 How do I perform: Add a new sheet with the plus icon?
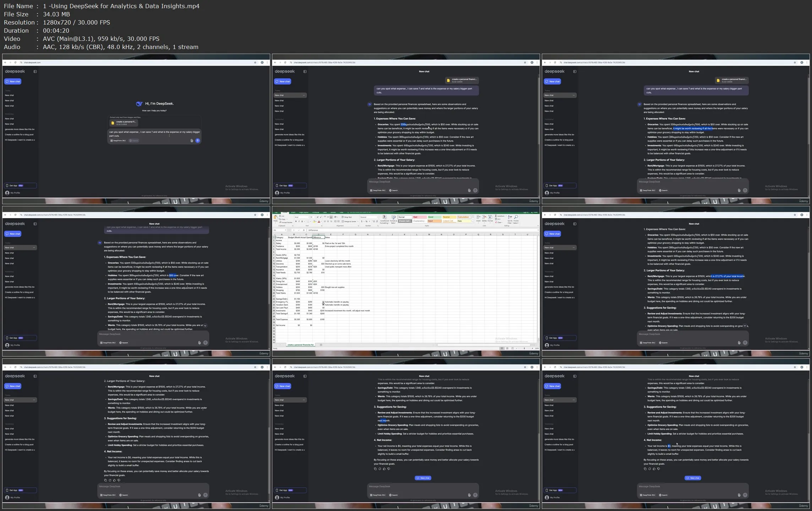(x=321, y=345)
